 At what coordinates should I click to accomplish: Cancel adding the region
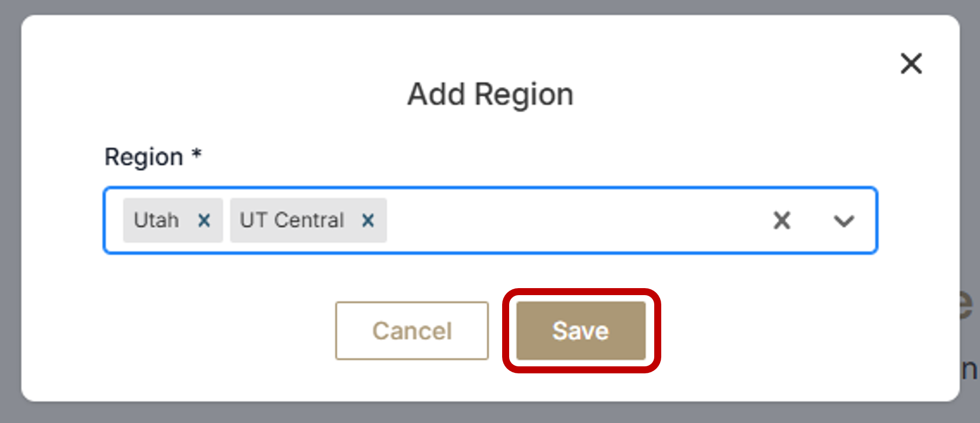tap(412, 331)
